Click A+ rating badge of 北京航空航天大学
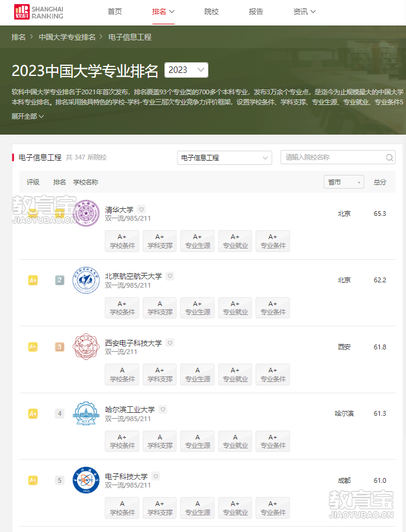The height and width of the screenshot is (532, 406). [33, 281]
